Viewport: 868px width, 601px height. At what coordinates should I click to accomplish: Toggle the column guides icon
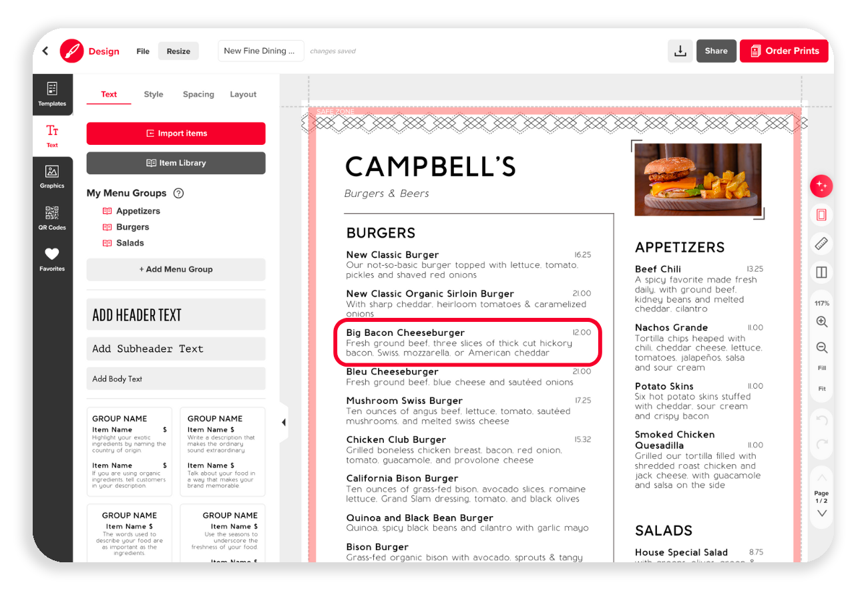tap(821, 272)
